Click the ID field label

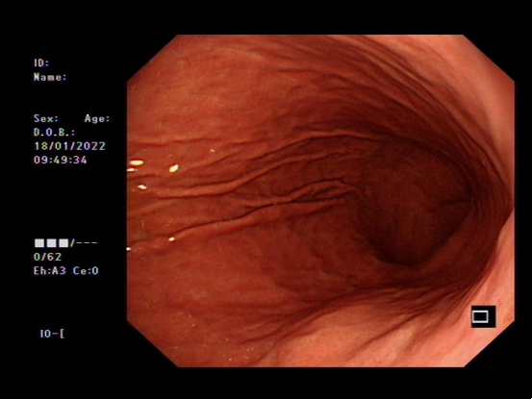click(x=41, y=62)
